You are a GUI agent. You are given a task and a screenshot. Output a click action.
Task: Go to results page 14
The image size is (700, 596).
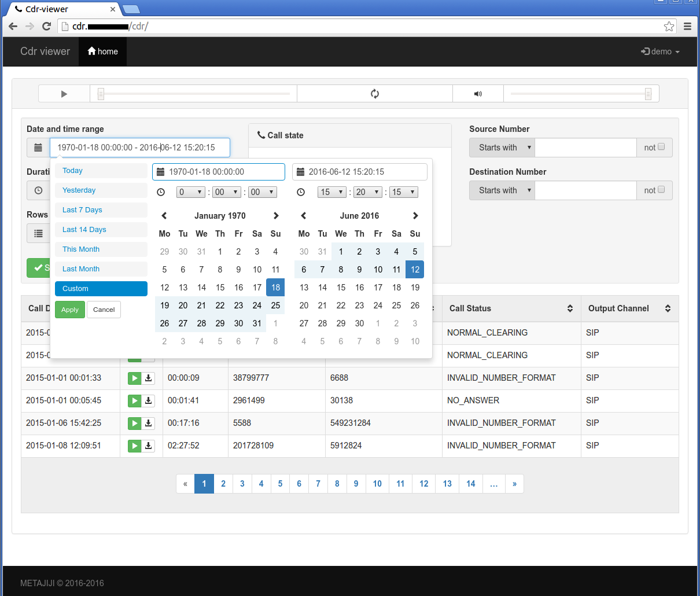click(x=471, y=484)
